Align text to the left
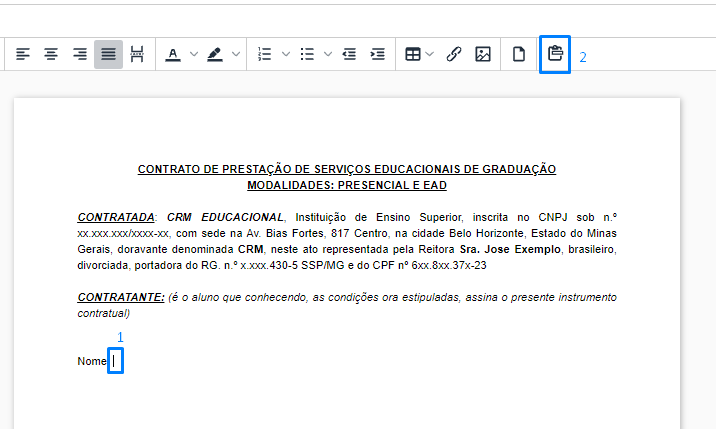716x429 pixels. (x=23, y=54)
